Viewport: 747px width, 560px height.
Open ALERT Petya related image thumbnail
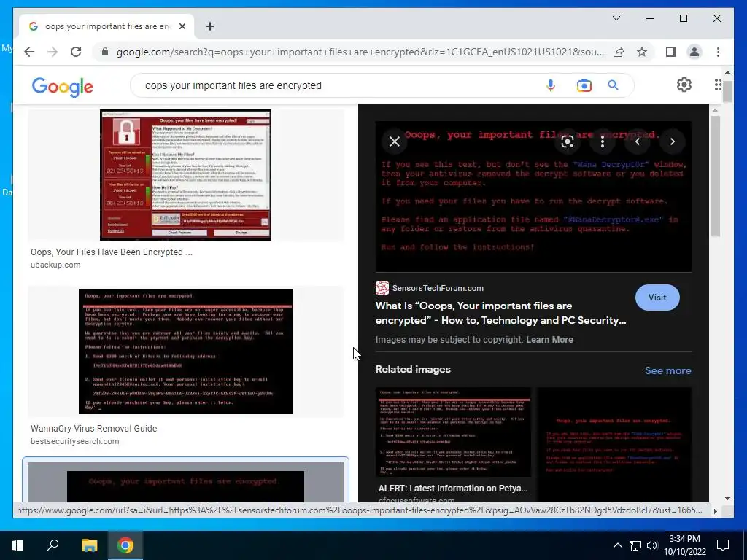pos(453,432)
